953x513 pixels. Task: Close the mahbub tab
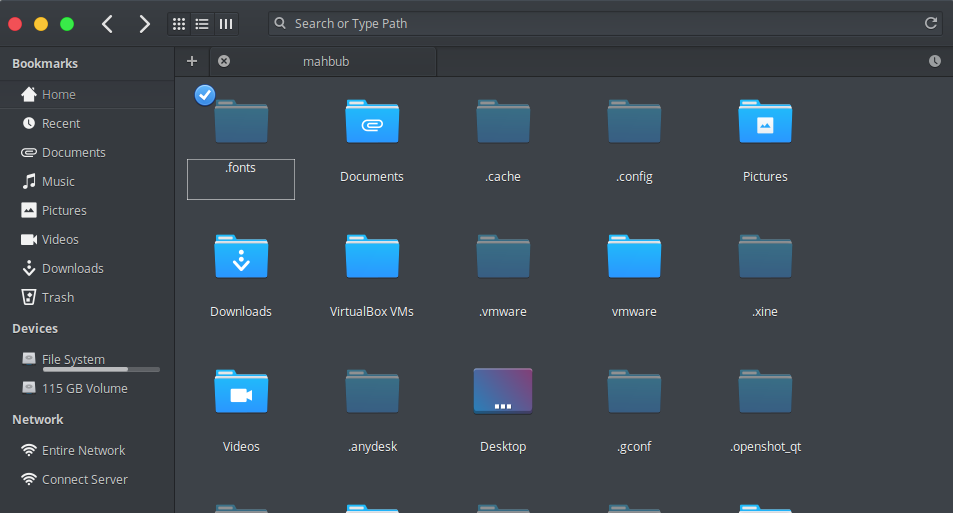coord(224,61)
